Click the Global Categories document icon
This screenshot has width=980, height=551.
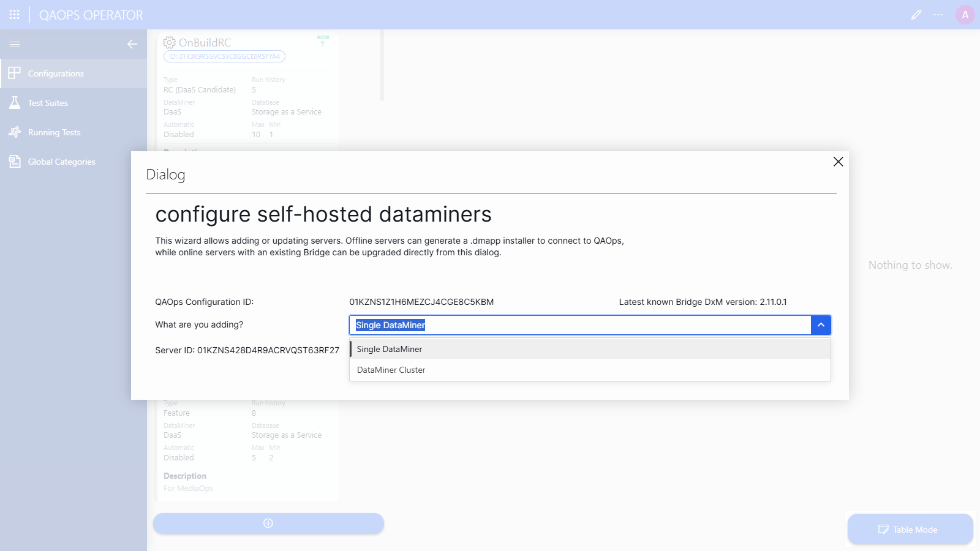[15, 162]
